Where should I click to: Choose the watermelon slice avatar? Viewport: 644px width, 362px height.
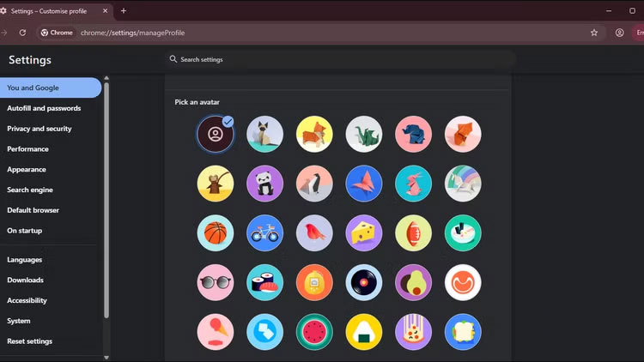pyautogui.click(x=314, y=332)
